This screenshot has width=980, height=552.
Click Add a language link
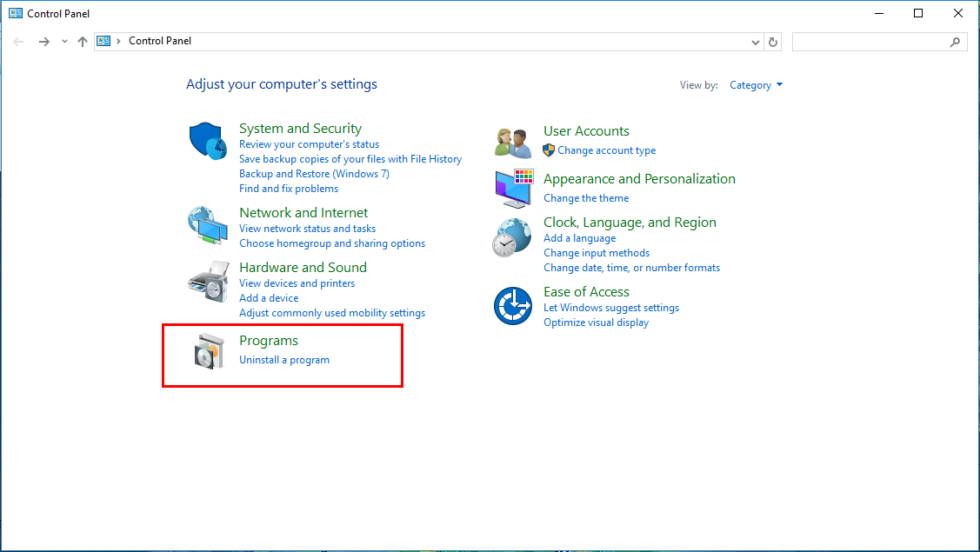(579, 238)
